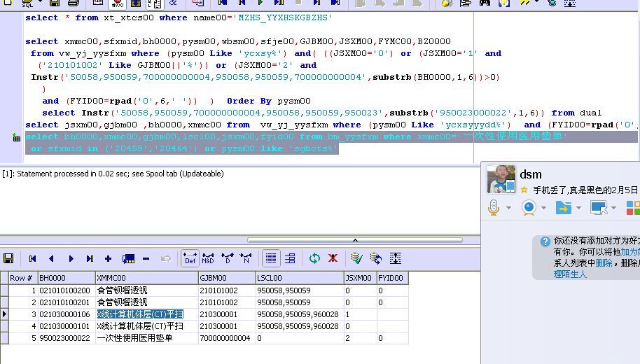Click the green refresh data icon
The image size is (640, 364).
314,258
